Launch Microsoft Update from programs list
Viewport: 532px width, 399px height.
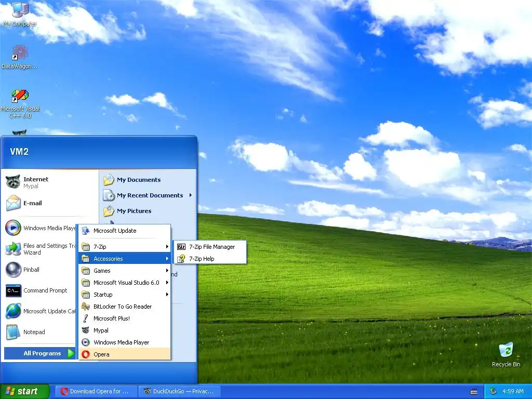tap(125, 231)
